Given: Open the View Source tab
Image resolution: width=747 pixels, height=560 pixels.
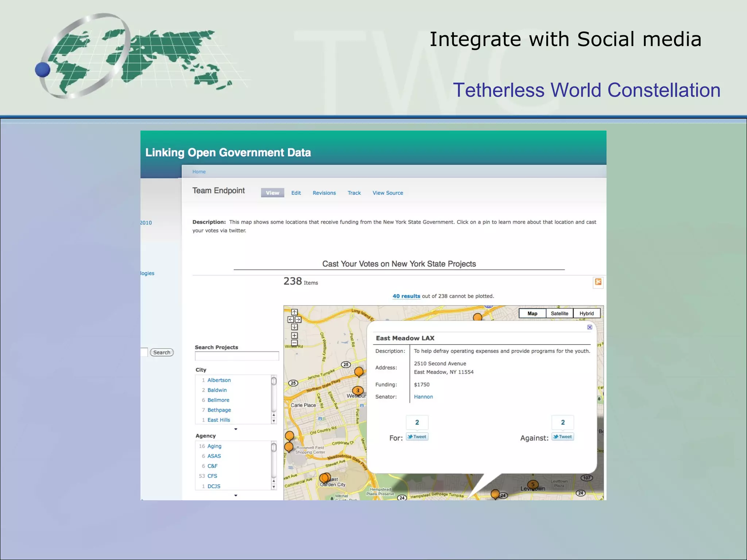Looking at the screenshot, I should tap(387, 193).
